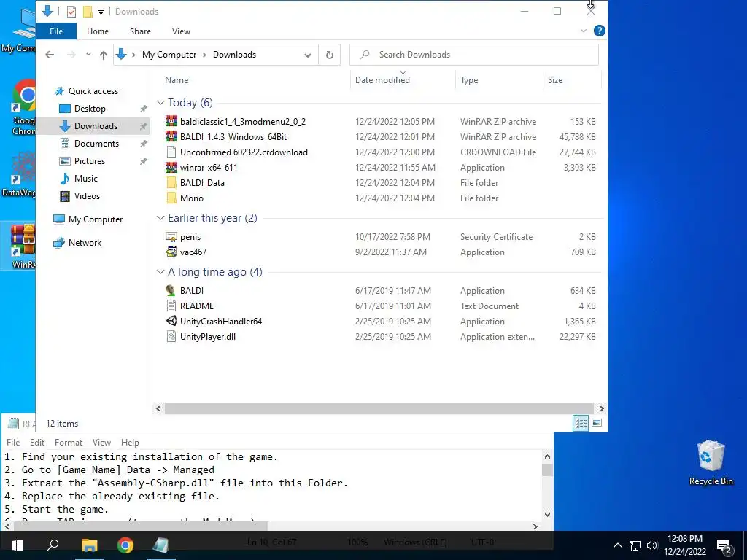The width and height of the screenshot is (747, 560).
Task: Select the vac467 application icon
Action: (x=171, y=252)
